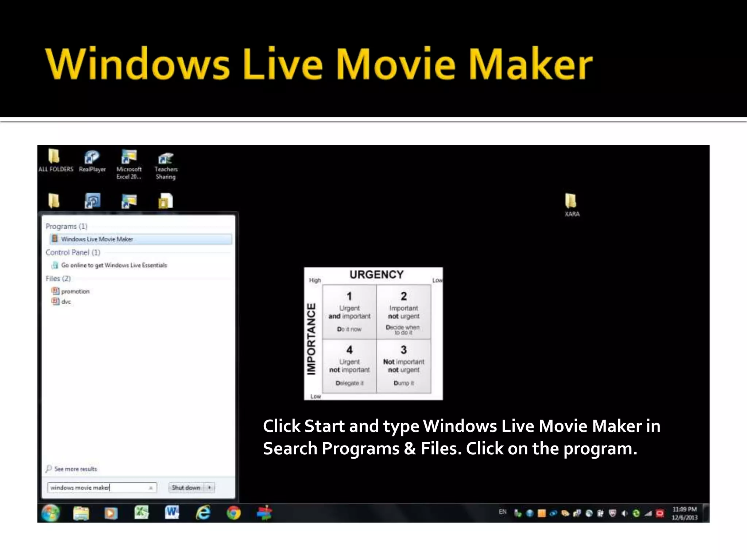Open Word from the taskbar
The image size is (747, 560).
pyautogui.click(x=172, y=513)
